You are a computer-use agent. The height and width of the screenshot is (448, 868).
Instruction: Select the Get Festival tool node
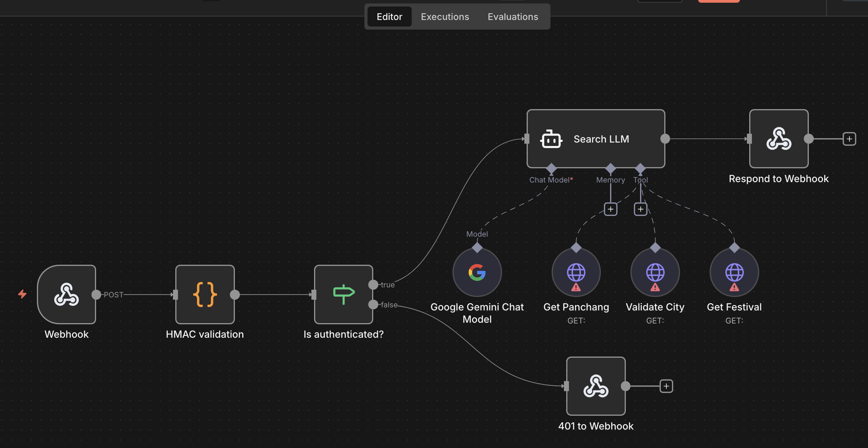[x=734, y=272]
